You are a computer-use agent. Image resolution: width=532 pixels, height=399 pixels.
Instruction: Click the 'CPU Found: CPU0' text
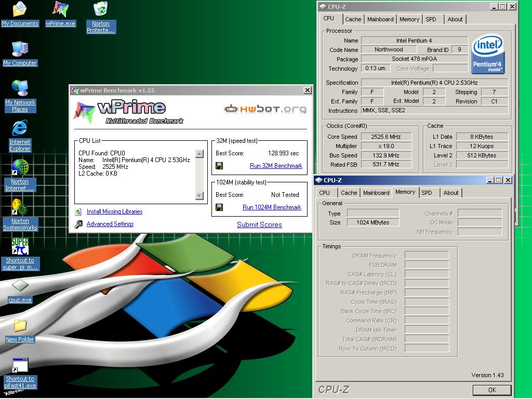coord(102,153)
